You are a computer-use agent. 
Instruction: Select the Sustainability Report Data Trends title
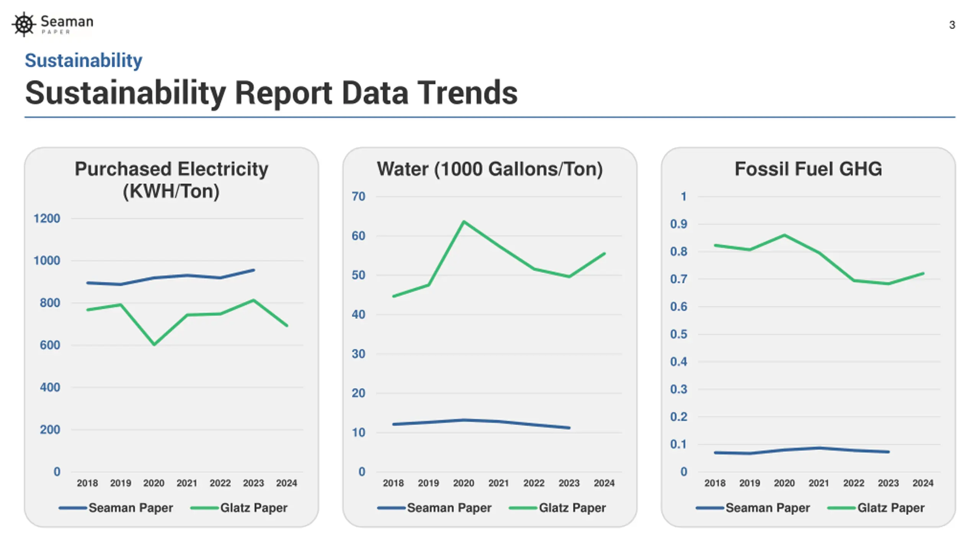point(271,93)
